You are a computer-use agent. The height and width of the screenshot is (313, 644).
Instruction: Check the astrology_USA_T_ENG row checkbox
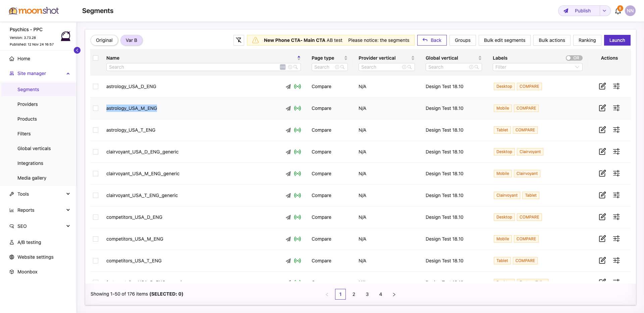(x=96, y=130)
